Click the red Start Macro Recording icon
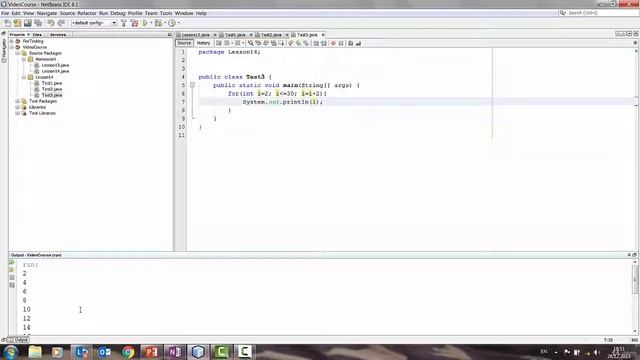This screenshot has width=640, height=360. (x=333, y=43)
